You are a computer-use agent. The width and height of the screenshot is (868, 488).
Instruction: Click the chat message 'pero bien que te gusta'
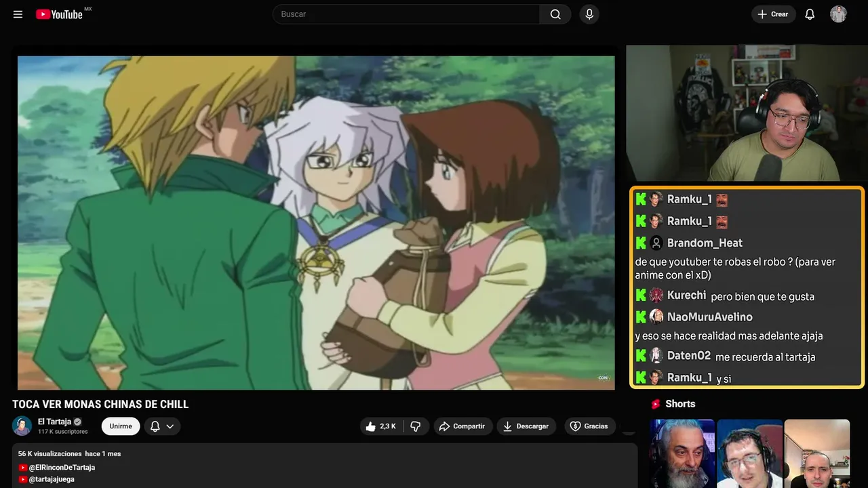coord(762,297)
